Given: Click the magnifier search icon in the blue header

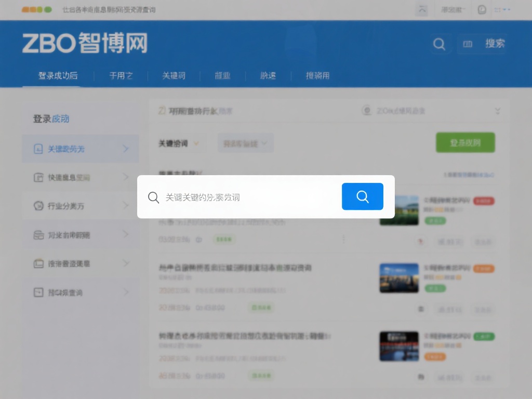Looking at the screenshot, I should 440,44.
